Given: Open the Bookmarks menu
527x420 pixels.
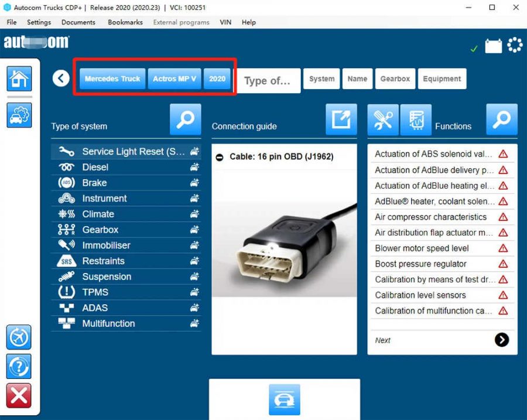Looking at the screenshot, I should tap(125, 22).
